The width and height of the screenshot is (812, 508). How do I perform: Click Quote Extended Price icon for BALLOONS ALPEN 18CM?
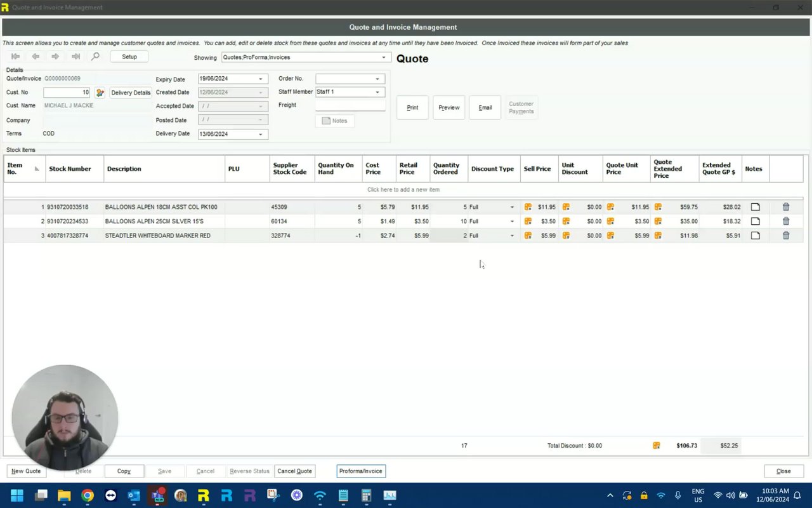tap(658, 207)
